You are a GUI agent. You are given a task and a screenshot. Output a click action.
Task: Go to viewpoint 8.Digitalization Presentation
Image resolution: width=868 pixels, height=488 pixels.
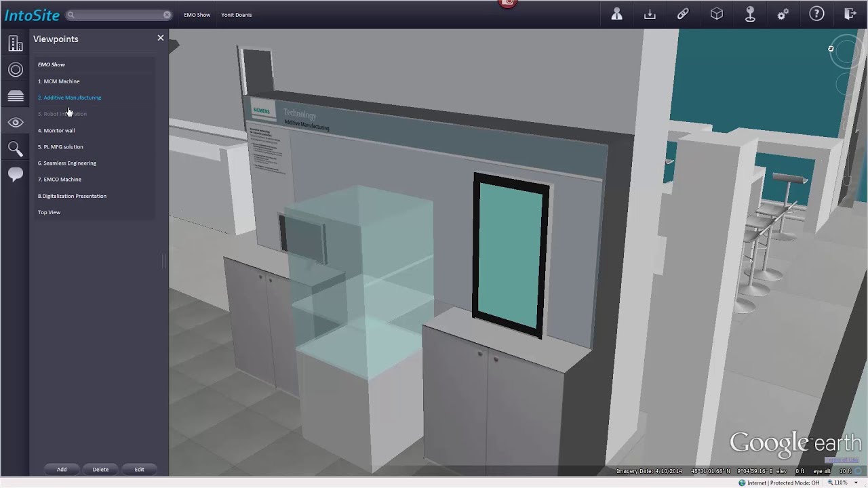tap(72, 196)
